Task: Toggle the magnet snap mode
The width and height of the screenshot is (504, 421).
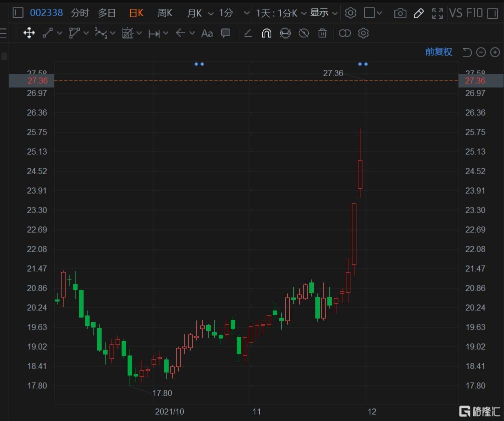Action: 266,33
